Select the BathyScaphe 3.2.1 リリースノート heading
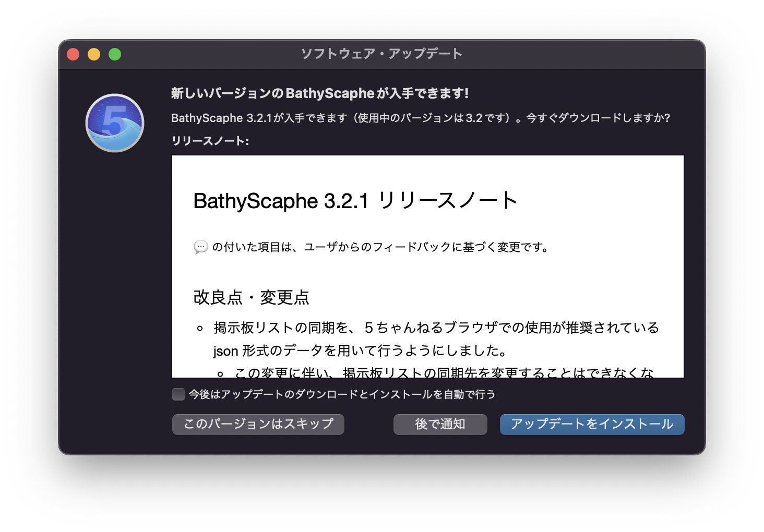The image size is (764, 532). (x=355, y=201)
